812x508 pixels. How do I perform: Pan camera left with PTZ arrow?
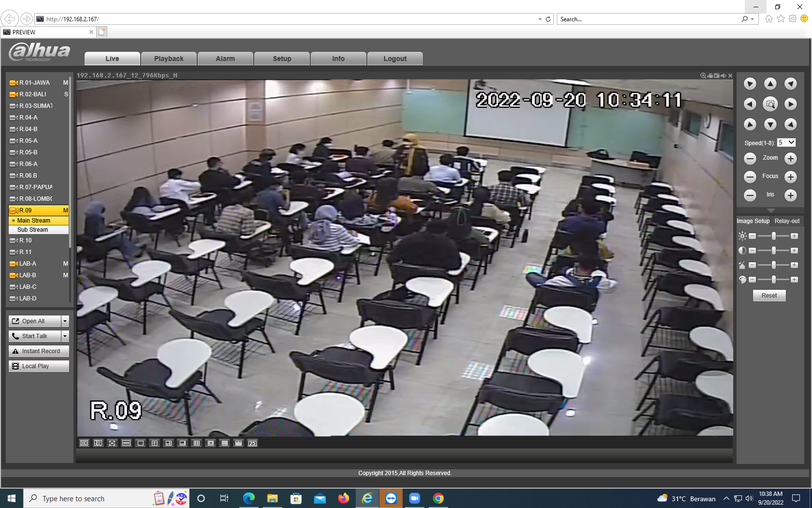click(x=750, y=104)
